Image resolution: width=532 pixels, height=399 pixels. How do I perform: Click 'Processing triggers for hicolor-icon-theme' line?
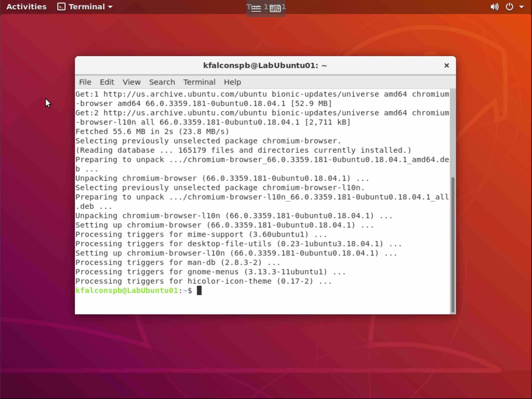pos(203,281)
